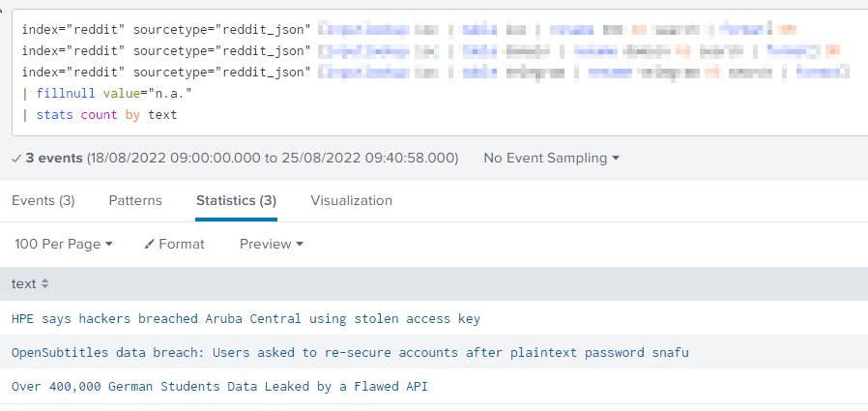The width and height of the screenshot is (868, 411).
Task: Open the Preview dropdown menu
Action: [272, 245]
